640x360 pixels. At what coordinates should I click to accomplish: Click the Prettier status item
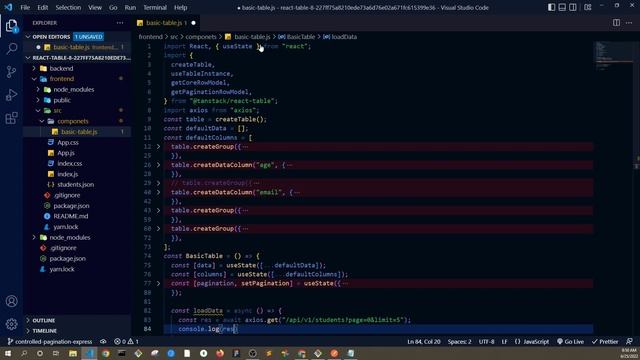pos(605,342)
